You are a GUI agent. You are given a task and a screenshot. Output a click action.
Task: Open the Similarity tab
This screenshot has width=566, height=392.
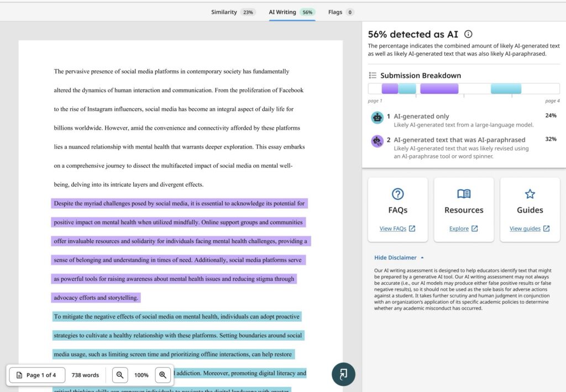click(x=233, y=12)
